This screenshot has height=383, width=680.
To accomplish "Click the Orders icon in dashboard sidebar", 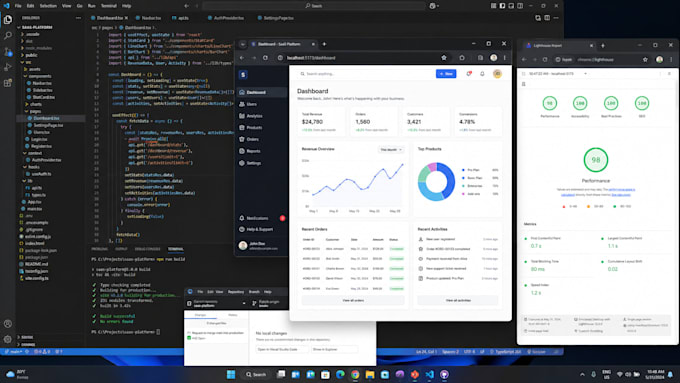I will pos(242,139).
